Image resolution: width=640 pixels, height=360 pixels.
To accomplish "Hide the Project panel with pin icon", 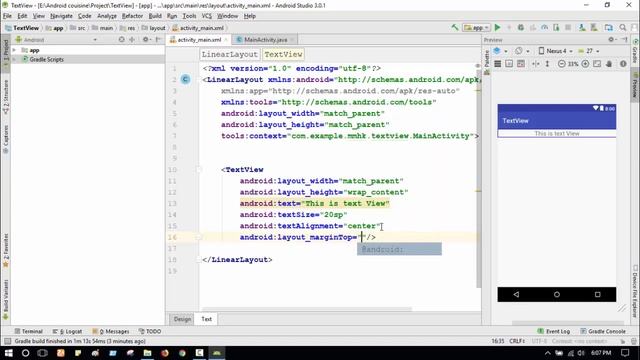I will [158, 40].
